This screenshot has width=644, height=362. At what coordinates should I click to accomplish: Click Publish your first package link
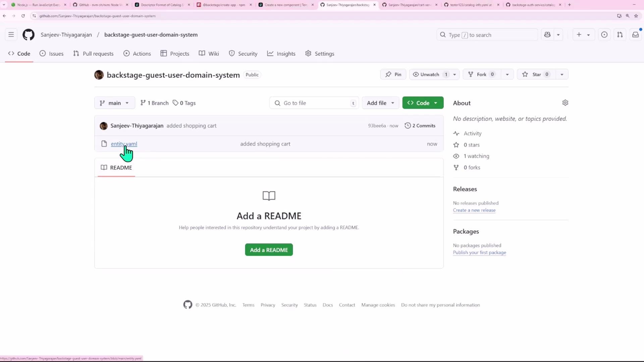click(x=479, y=252)
